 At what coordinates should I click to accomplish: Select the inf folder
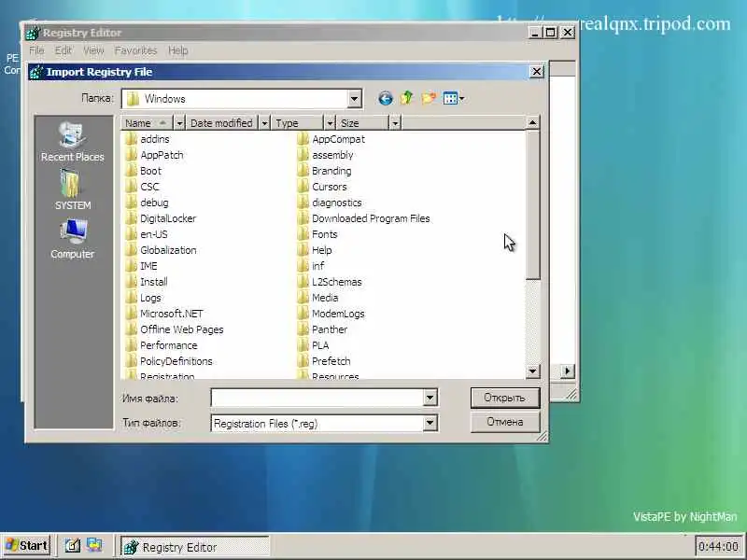click(x=311, y=266)
